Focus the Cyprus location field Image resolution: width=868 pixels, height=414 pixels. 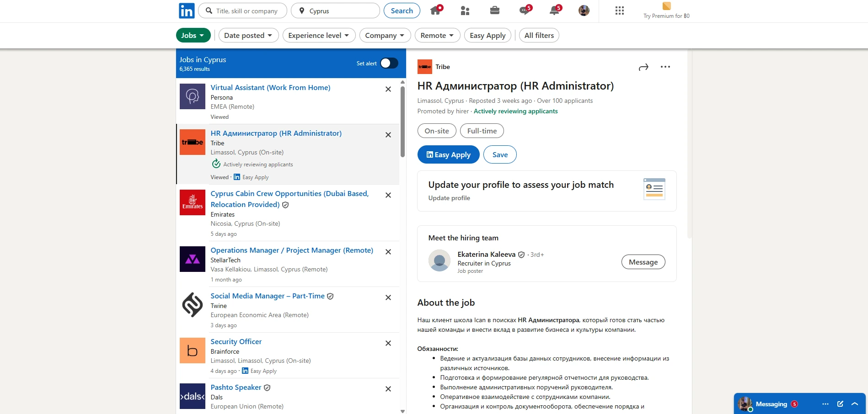[335, 11]
